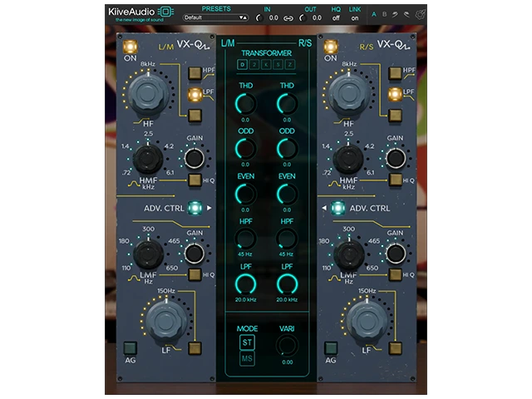Click the output gain knob in the header
Screen dimensions: 532x399
tap(303, 18)
